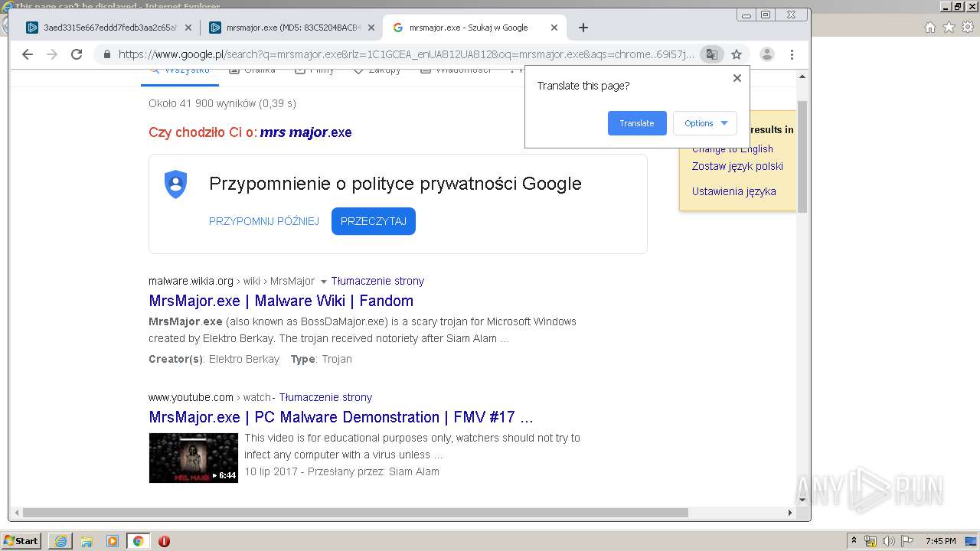Click Chrome's forward navigation arrow
The width and height of the screenshot is (980, 551).
[x=52, y=54]
